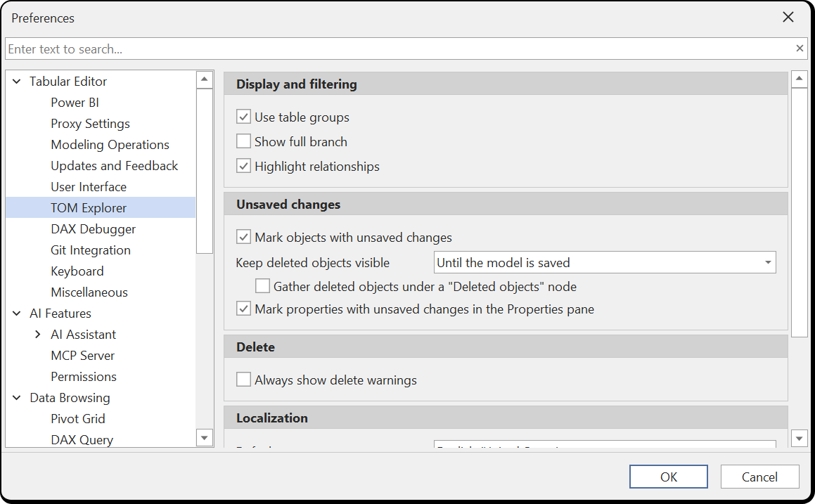Click the tree scrollbar up arrow

[x=204, y=79]
